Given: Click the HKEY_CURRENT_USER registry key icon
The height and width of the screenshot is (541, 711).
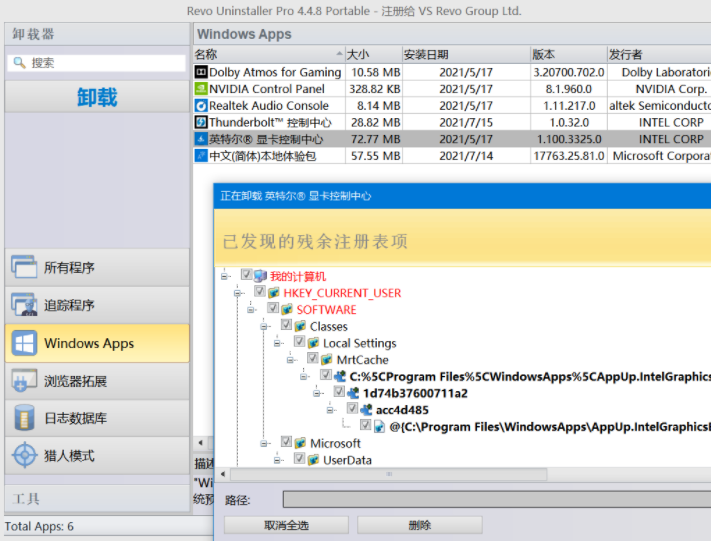Looking at the screenshot, I should (273, 292).
